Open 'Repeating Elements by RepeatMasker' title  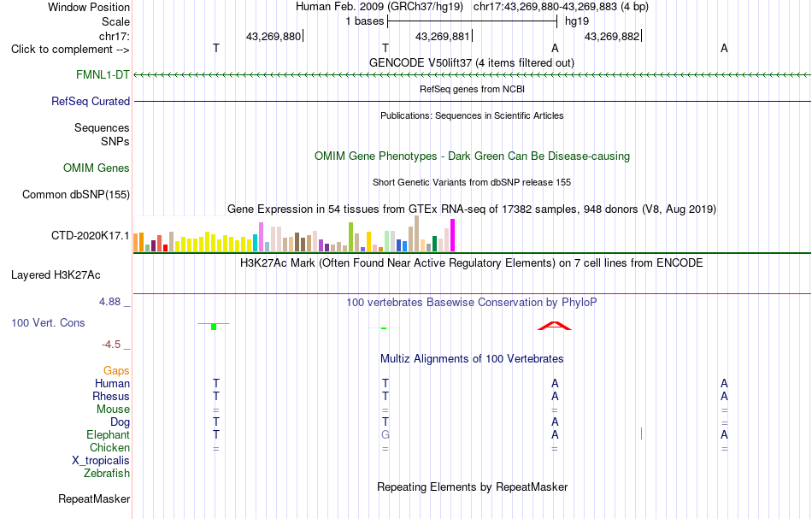click(472, 487)
